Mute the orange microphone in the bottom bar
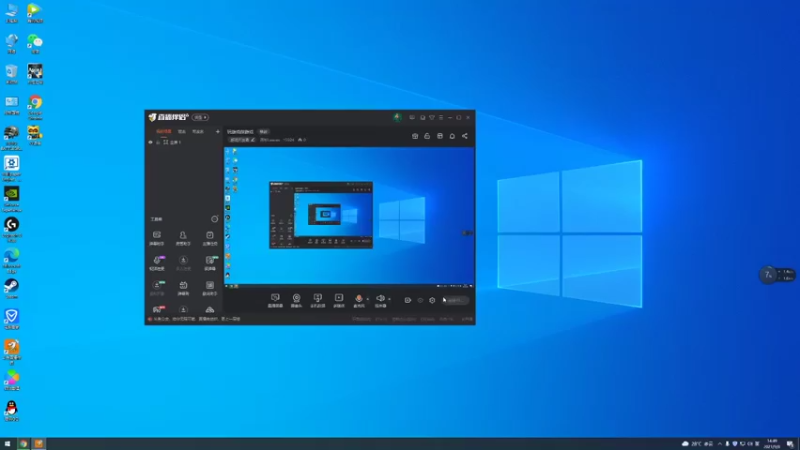The image size is (800, 450). [x=359, y=300]
